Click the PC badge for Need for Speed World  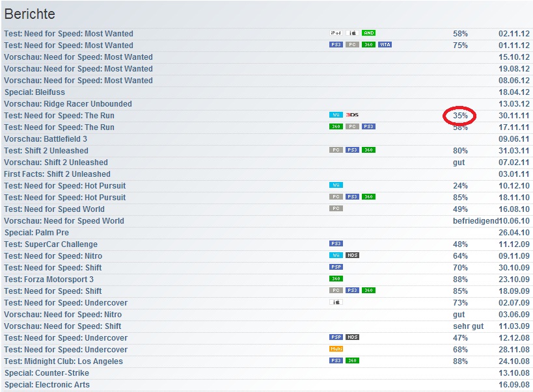tap(336, 209)
